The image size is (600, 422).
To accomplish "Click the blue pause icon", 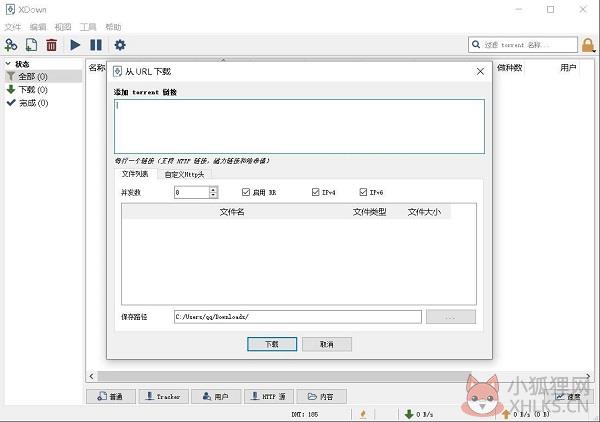I will 96,45.
